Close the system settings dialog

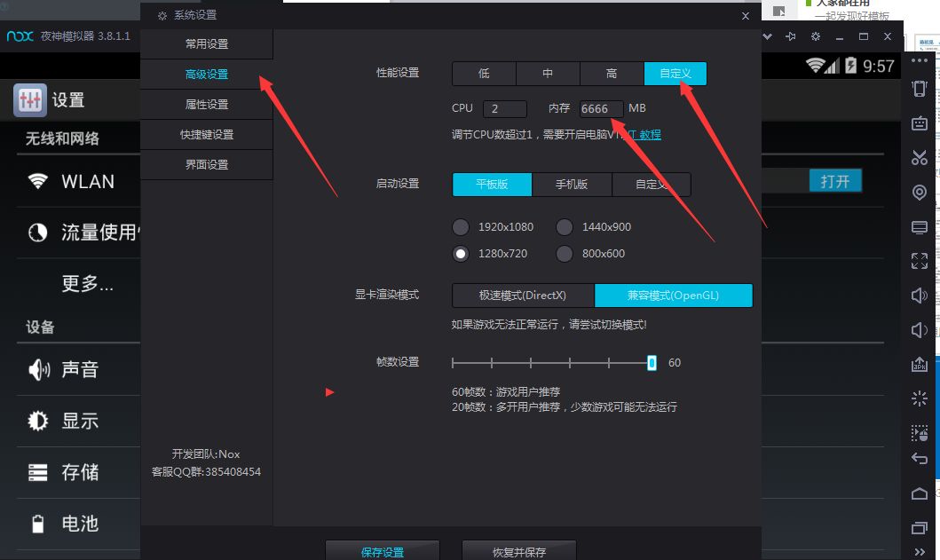pos(746,16)
